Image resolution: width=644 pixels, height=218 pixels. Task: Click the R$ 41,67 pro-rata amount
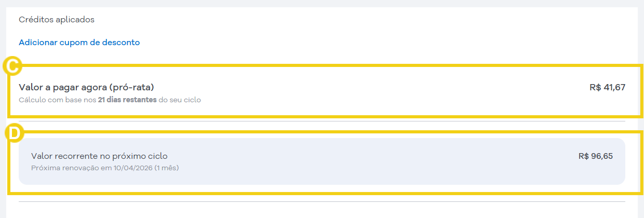click(607, 87)
